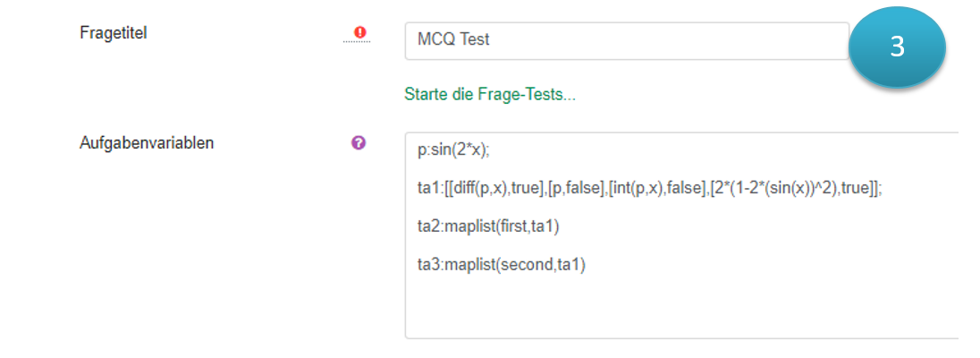Click the Aufgabenvariablen label text
The image size is (980, 358).
147,142
